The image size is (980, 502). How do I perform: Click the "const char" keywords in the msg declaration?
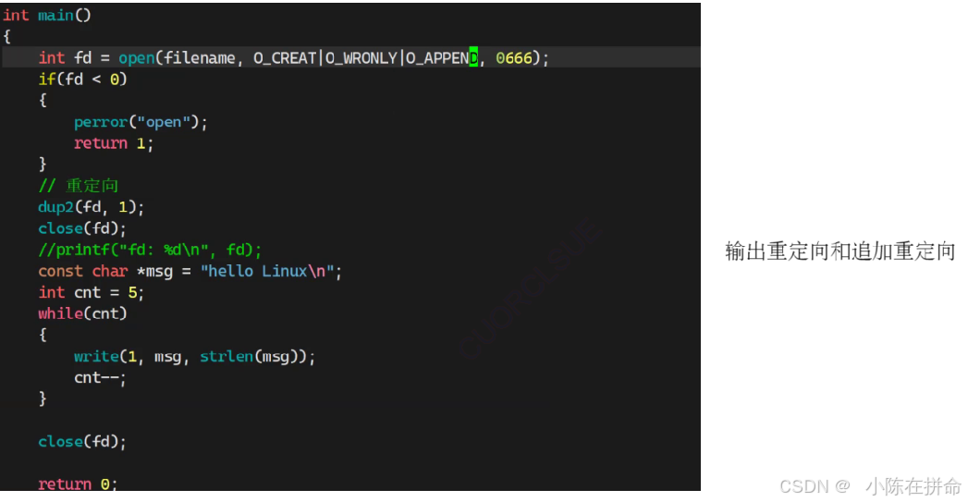82,271
